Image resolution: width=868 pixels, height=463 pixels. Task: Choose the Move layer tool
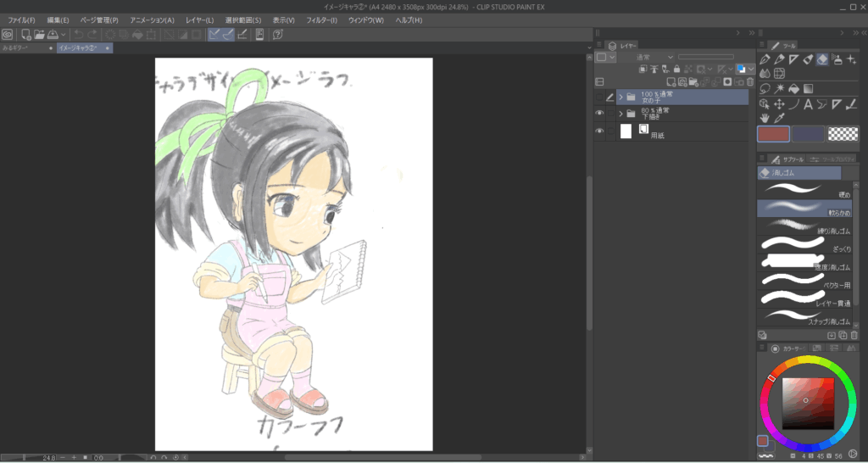point(779,104)
